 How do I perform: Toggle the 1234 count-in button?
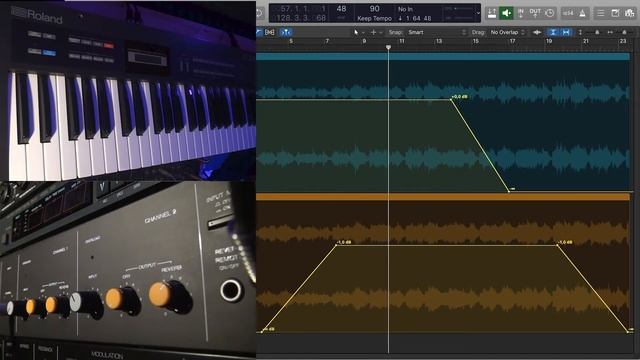tap(568, 13)
